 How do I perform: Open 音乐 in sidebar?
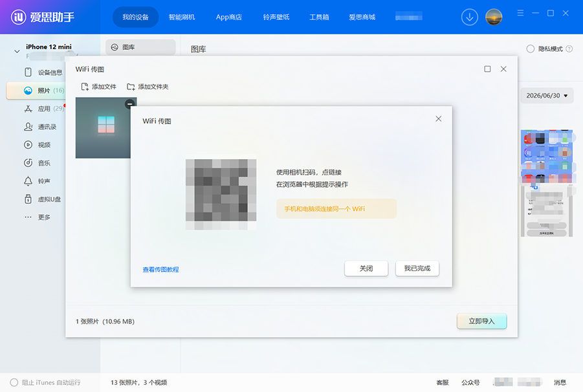click(x=44, y=163)
